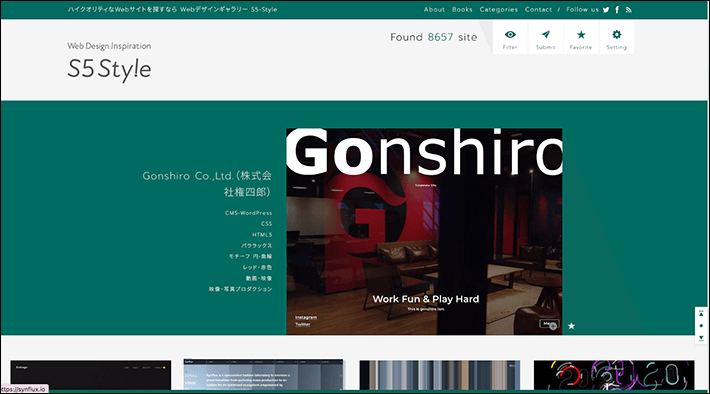Select the HTML5 tag link

[262, 235]
